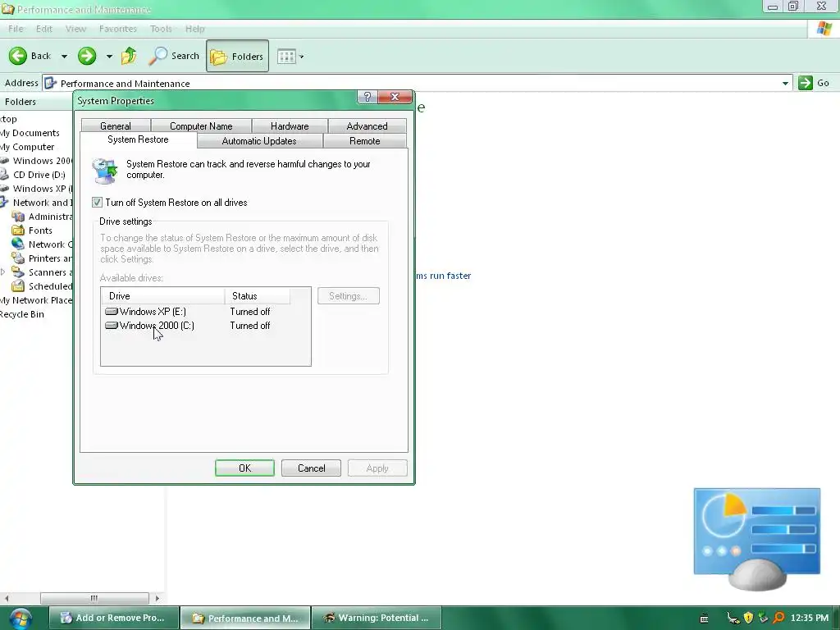
Task: Click the taskbar clock showing 12:35 PM
Action: [x=810, y=619]
